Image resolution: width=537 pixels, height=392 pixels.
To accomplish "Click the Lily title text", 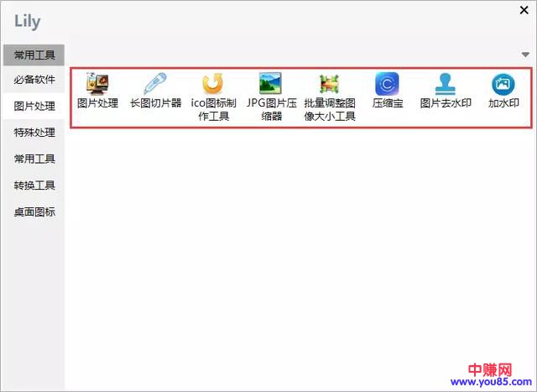I will (x=28, y=22).
